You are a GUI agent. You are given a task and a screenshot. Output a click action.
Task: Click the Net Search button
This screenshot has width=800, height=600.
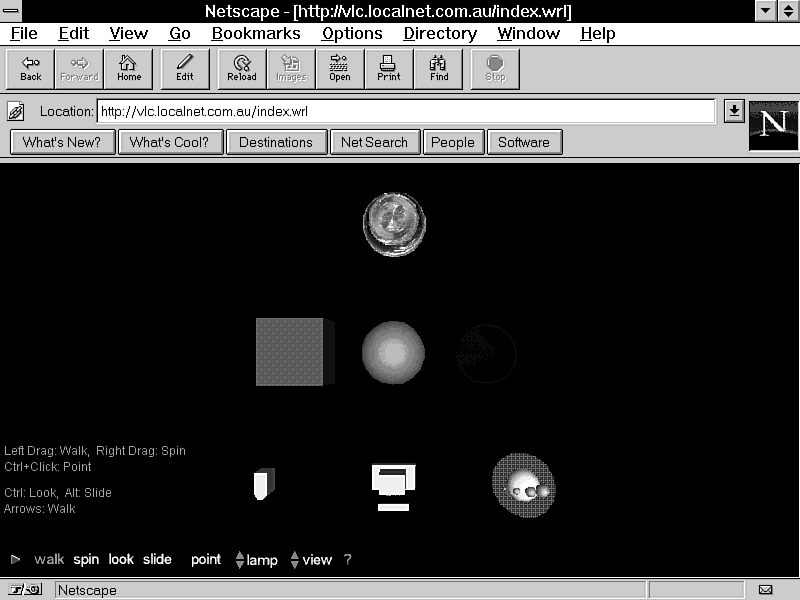pyautogui.click(x=374, y=142)
